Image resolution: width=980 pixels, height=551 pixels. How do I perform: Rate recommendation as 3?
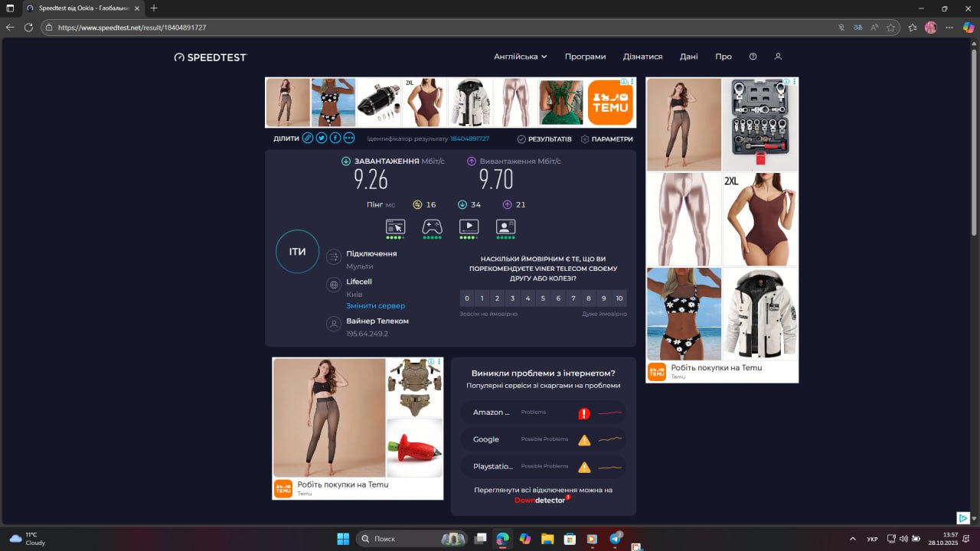point(513,298)
